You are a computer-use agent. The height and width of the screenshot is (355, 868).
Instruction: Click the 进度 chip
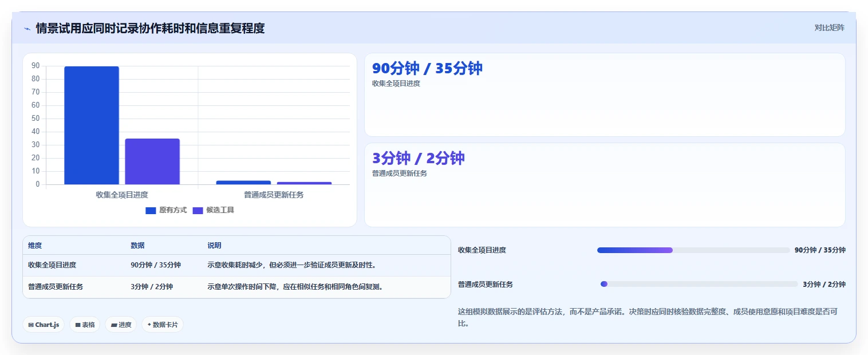121,325
